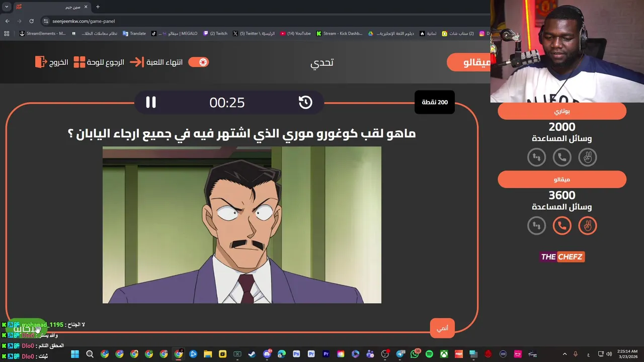Viewport: 644px width, 362px height.
Task: Click the 00:25 timer display
Action: click(227, 103)
